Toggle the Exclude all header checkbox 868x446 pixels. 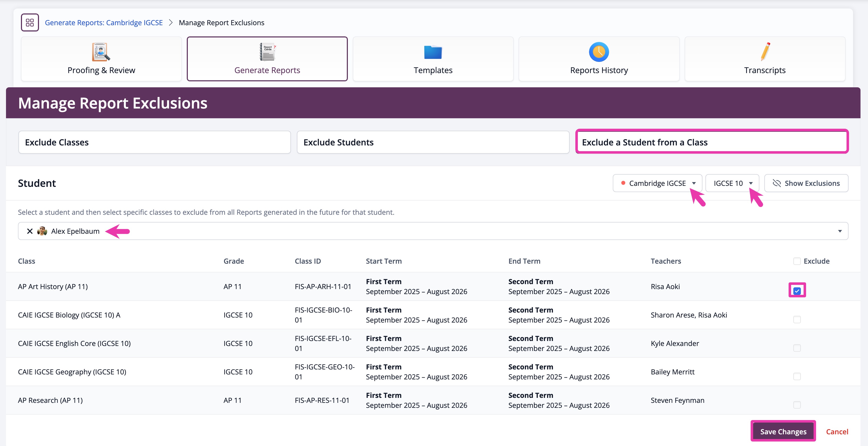coord(797,261)
